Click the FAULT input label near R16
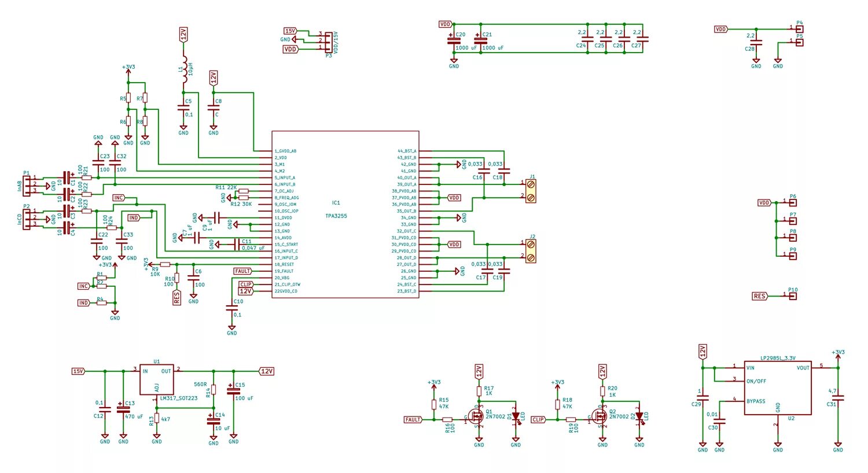 [x=413, y=420]
